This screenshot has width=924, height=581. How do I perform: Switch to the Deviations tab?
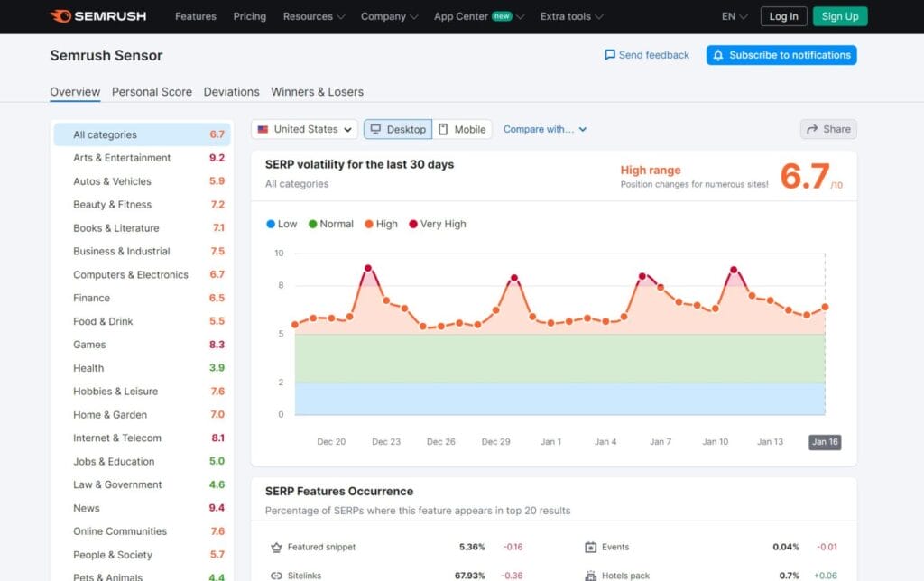click(232, 92)
